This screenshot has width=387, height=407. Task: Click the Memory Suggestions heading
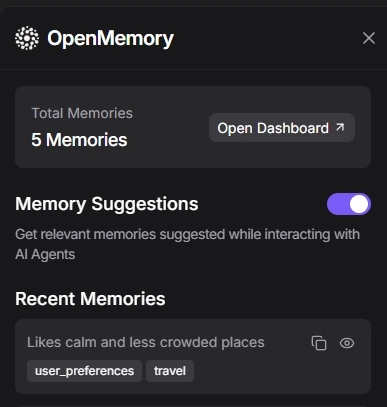tap(107, 204)
